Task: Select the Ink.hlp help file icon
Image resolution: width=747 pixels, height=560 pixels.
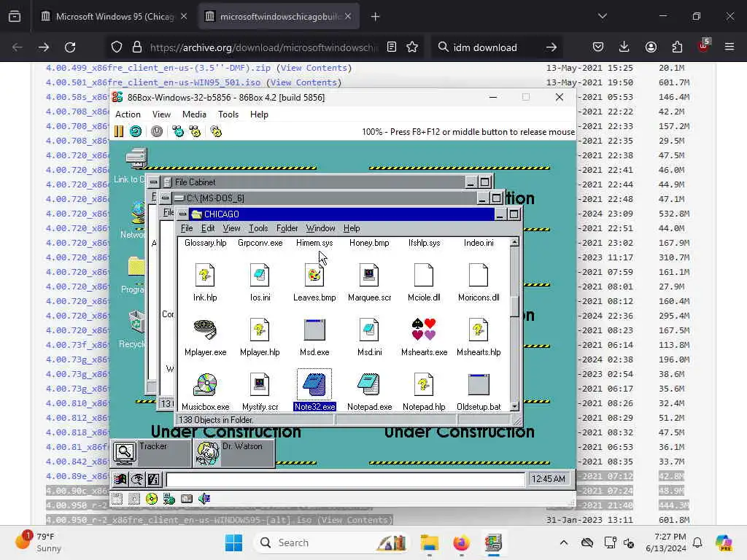Action: (x=205, y=275)
